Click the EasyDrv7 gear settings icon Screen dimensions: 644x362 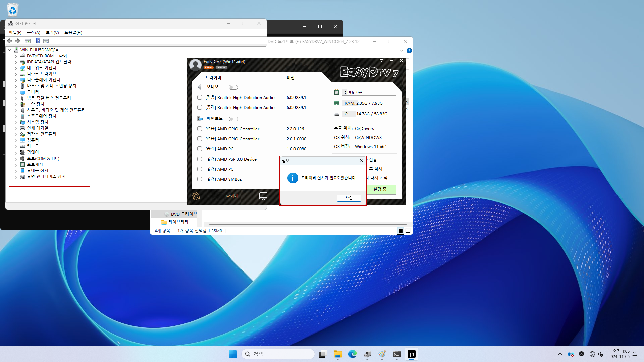tap(196, 196)
